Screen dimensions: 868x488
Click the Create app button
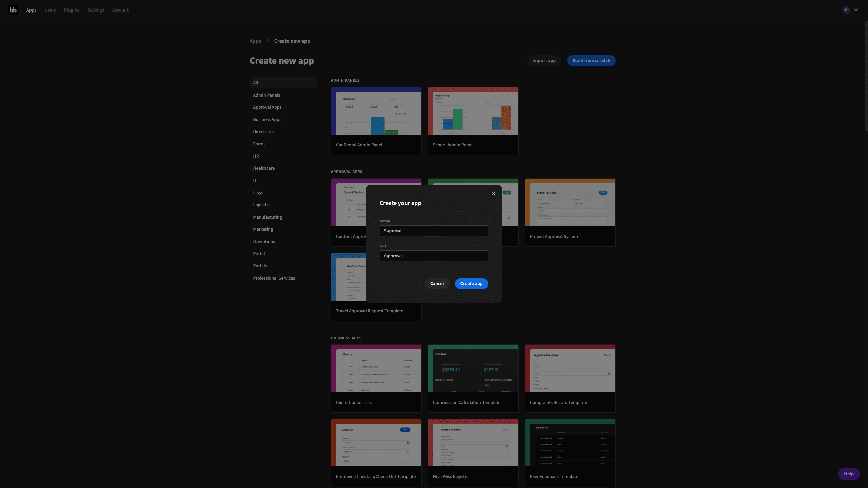[x=472, y=284]
